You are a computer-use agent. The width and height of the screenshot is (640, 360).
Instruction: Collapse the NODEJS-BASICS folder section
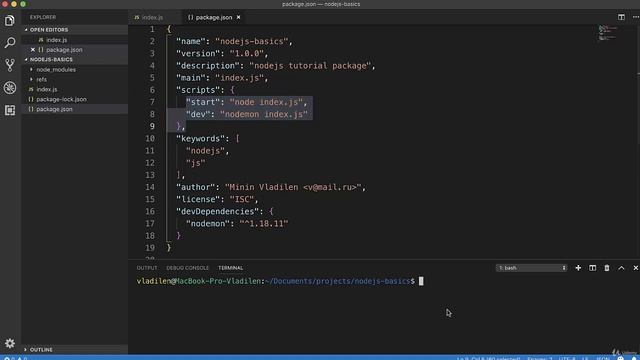click(51, 60)
